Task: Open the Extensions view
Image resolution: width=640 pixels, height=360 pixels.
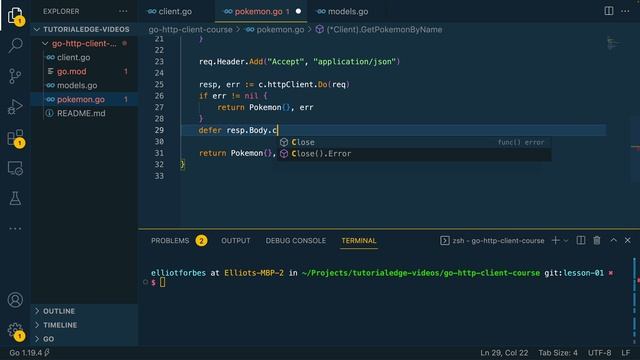Action: point(15,138)
